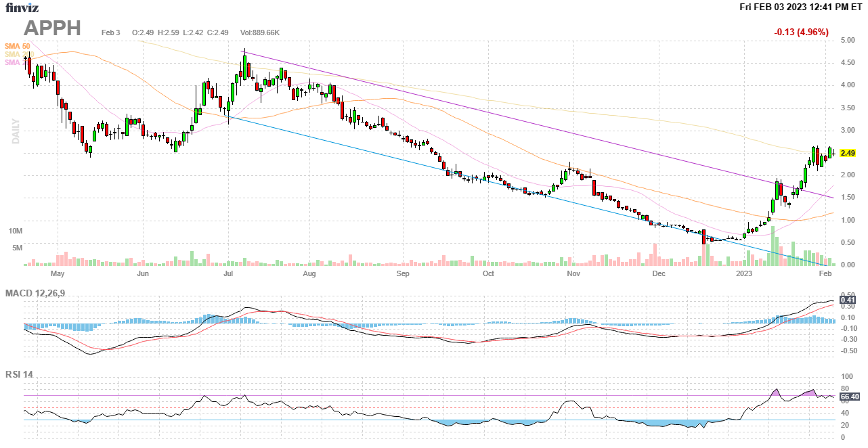
Task: Click the Feb label on the date axis
Action: click(x=825, y=274)
